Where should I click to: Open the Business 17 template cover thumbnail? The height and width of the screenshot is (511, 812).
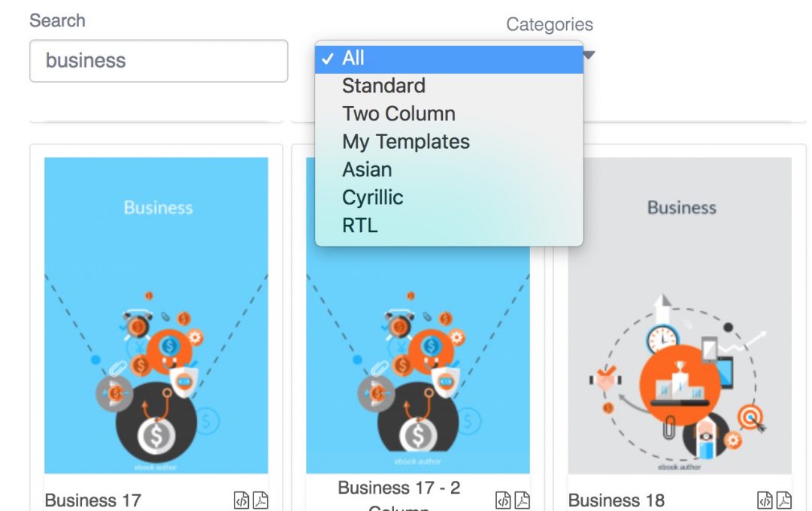coord(156,316)
